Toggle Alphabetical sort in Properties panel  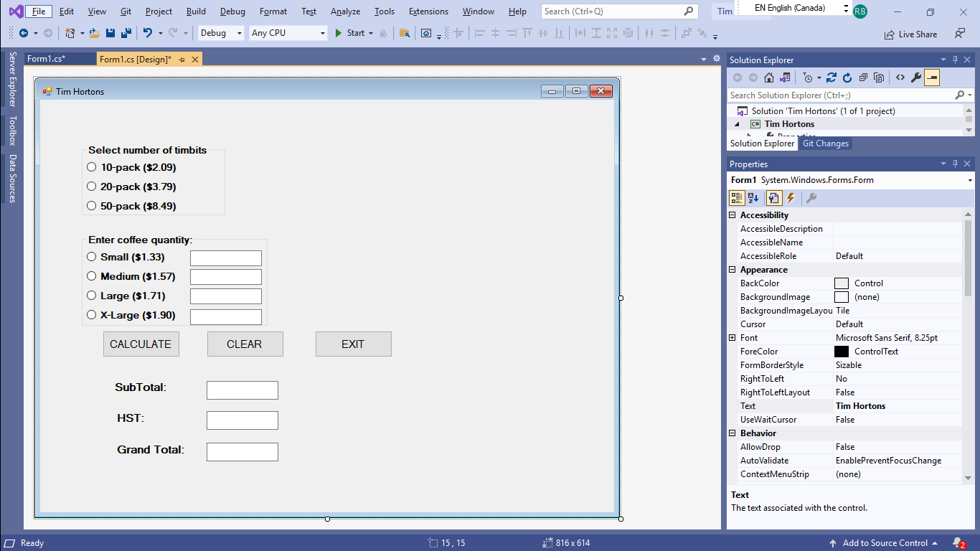pyautogui.click(x=753, y=198)
